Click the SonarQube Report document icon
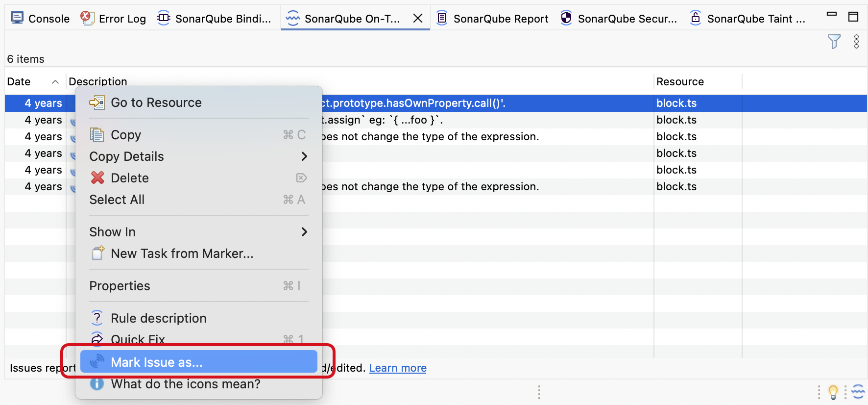Image resolution: width=868 pixels, height=405 pixels. [x=442, y=18]
